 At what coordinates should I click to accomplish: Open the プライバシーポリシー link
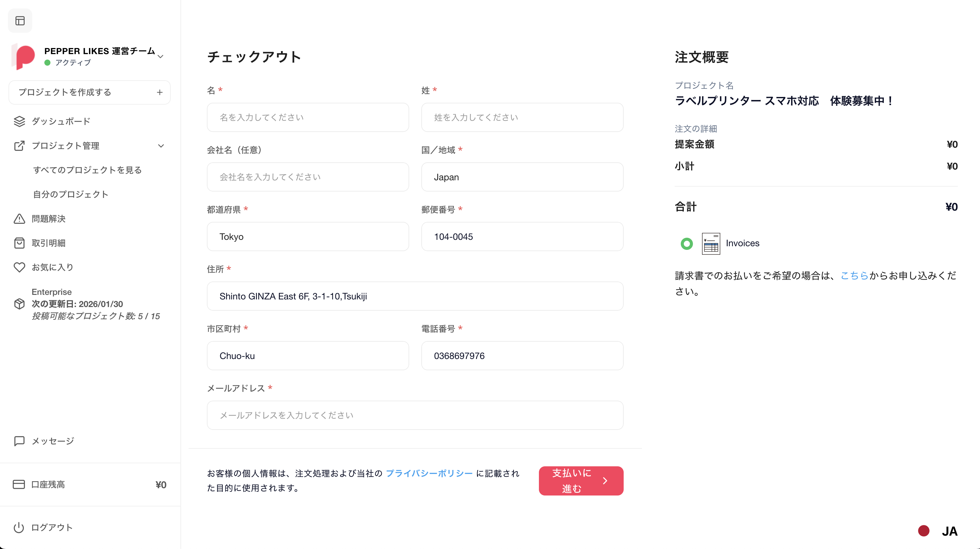tap(429, 473)
